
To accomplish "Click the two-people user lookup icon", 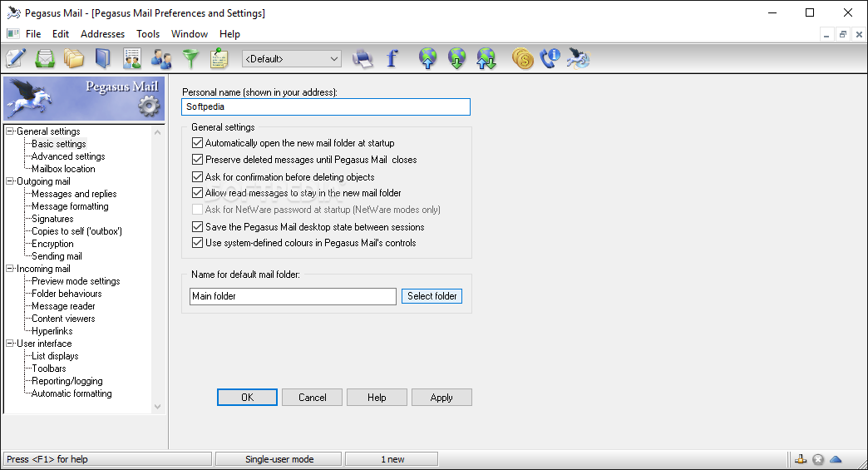I will (161, 58).
